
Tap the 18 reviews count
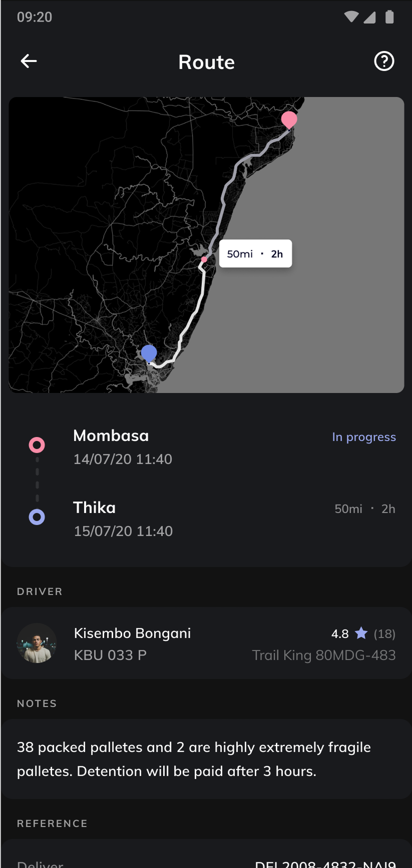click(x=384, y=634)
